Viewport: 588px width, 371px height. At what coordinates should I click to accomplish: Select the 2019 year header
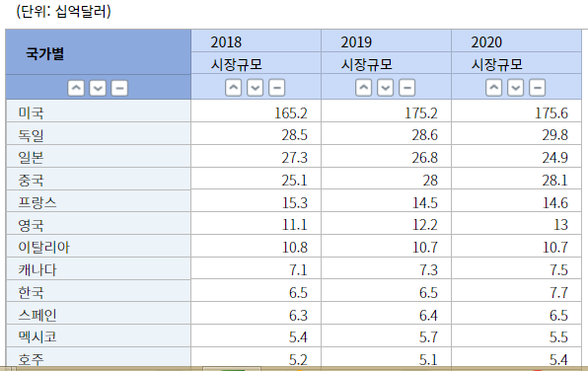pos(387,40)
